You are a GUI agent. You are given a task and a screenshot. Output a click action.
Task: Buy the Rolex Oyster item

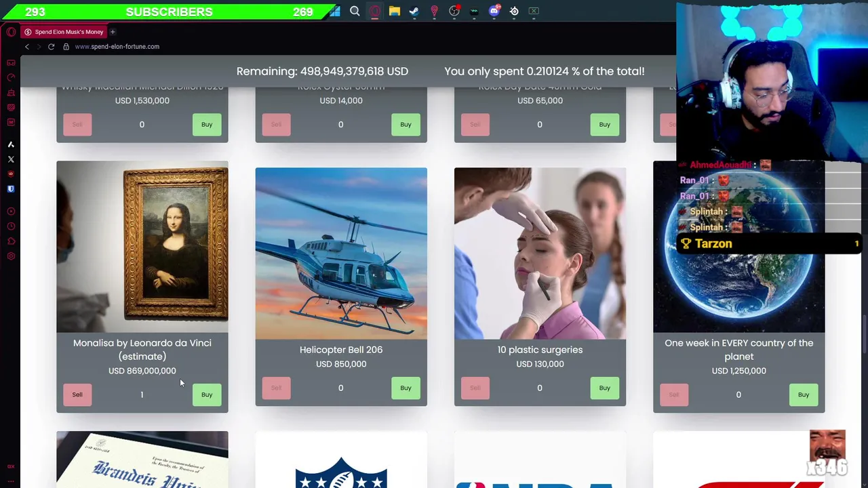tap(406, 124)
